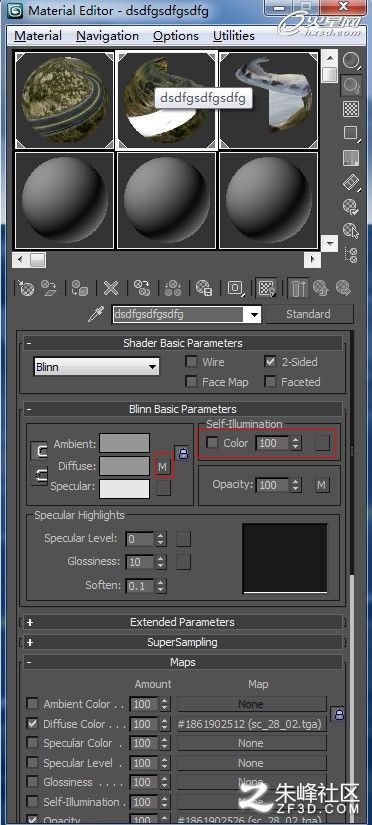Click the Ambient-Diffuse lock icon
Viewport: 372px width, 825px height.
(x=39, y=451)
